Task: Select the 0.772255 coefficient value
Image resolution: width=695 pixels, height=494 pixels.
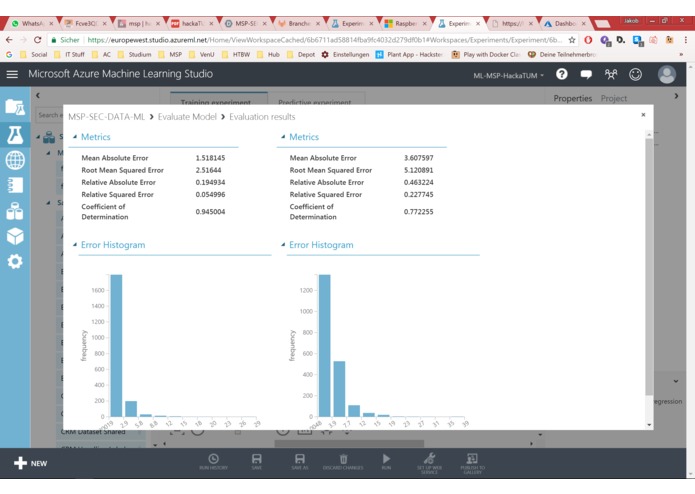Action: pos(418,212)
